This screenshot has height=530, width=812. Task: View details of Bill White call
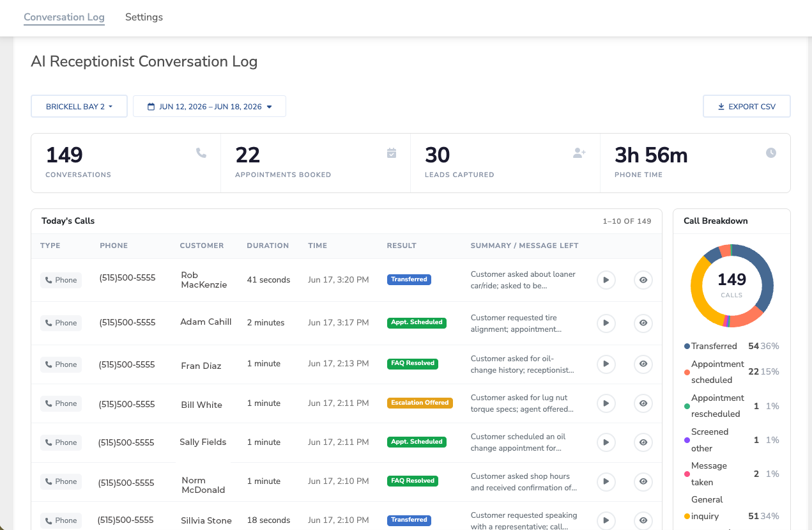point(643,403)
